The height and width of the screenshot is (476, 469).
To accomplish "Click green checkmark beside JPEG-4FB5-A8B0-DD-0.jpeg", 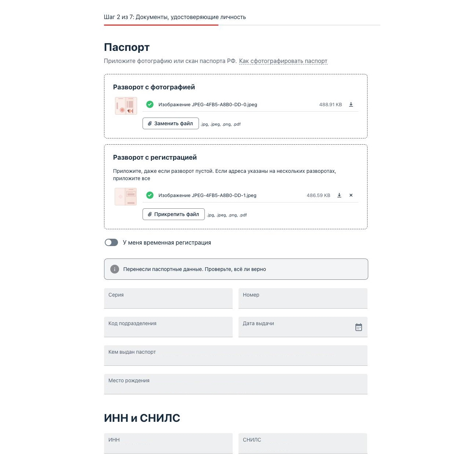I will click(150, 104).
